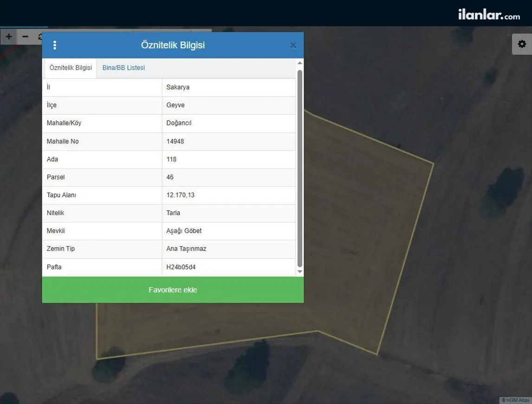Zoom out with the minus button

25,36
